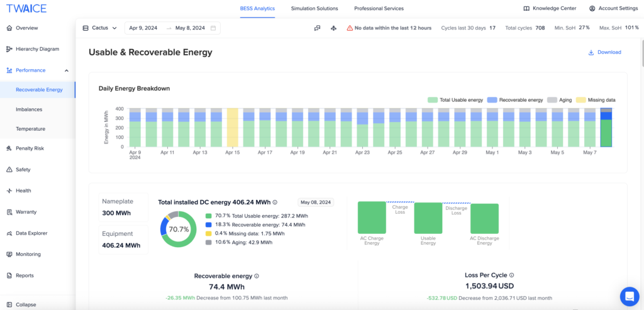644x310 pixels.
Task: Toggle Missing data legend entry
Action: click(x=595, y=100)
